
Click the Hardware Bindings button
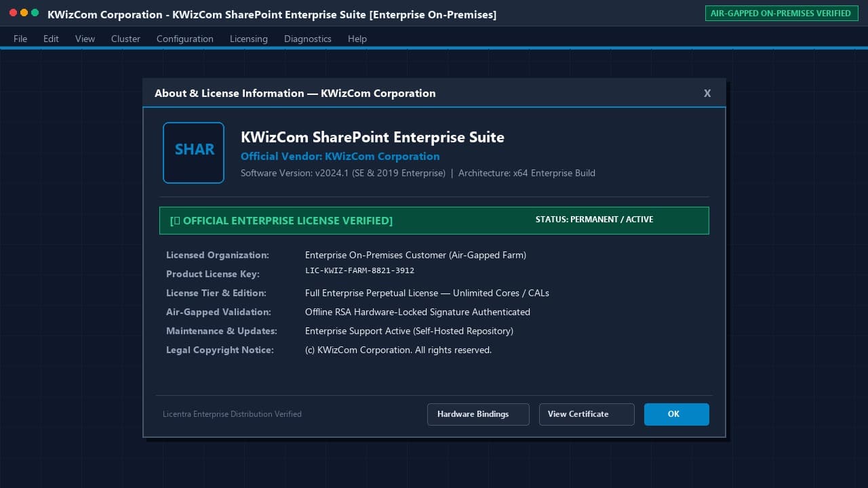pyautogui.click(x=478, y=414)
